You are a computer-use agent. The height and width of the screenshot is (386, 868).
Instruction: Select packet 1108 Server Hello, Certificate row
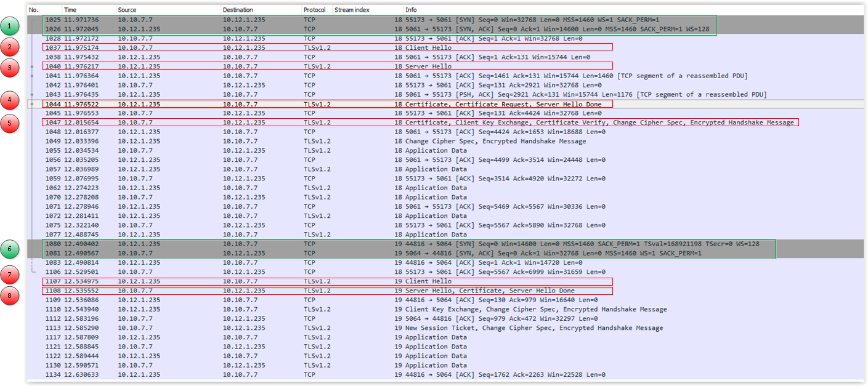tap(445, 291)
